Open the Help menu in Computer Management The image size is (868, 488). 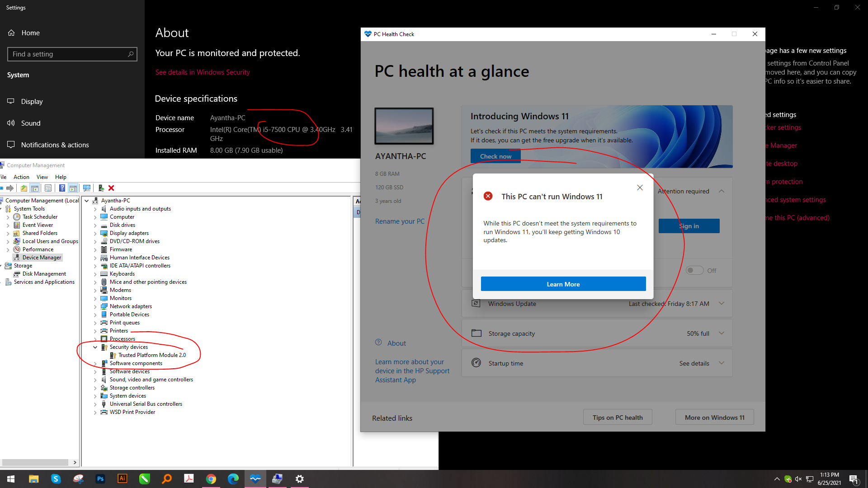coord(61,177)
